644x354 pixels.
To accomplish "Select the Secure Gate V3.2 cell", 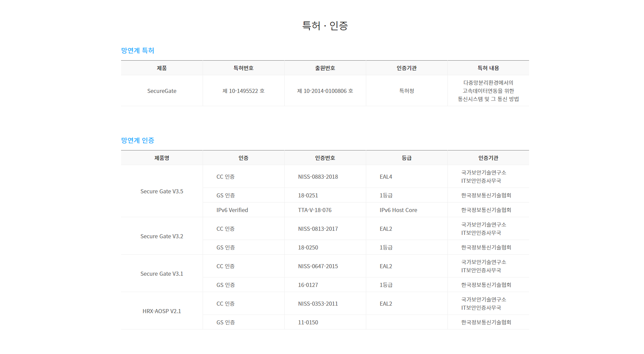I will (x=162, y=236).
